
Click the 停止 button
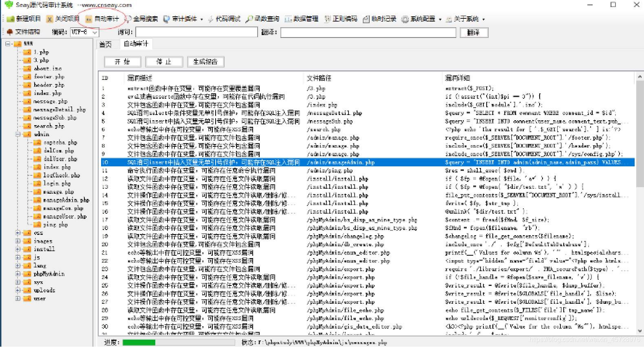tap(164, 62)
